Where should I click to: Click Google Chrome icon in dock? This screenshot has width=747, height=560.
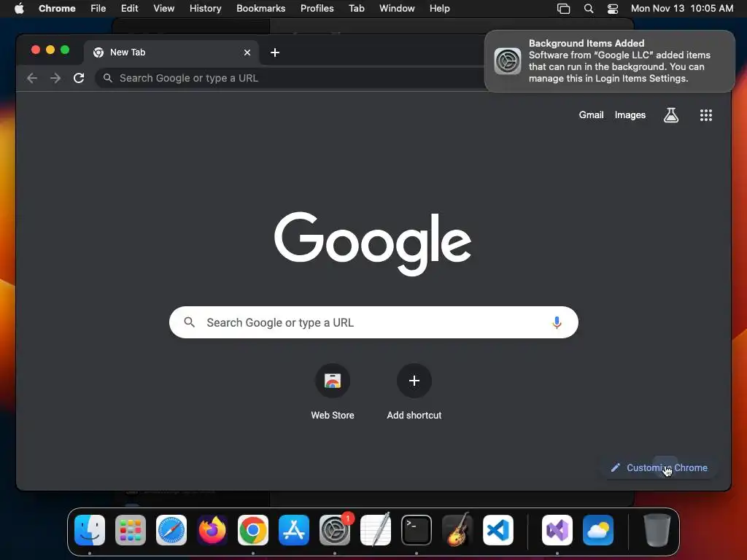(253, 530)
